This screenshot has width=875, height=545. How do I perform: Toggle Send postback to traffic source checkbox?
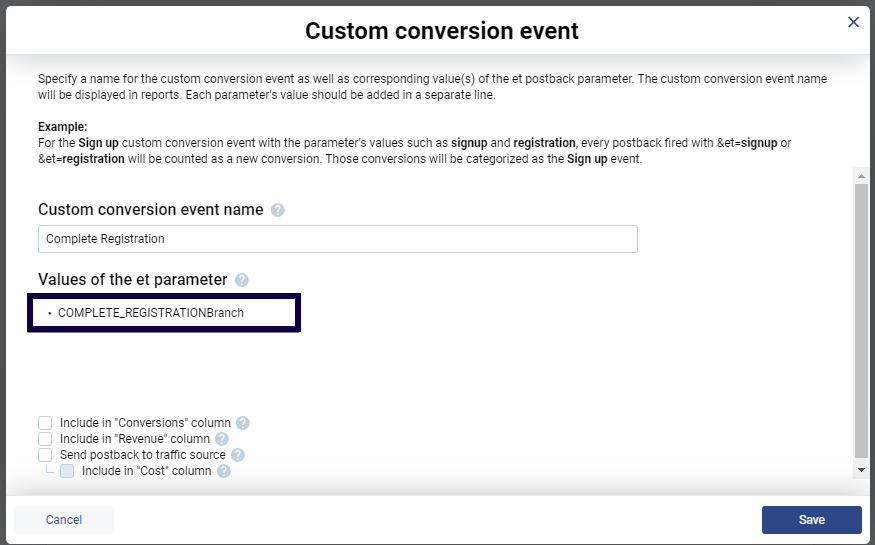tap(45, 455)
